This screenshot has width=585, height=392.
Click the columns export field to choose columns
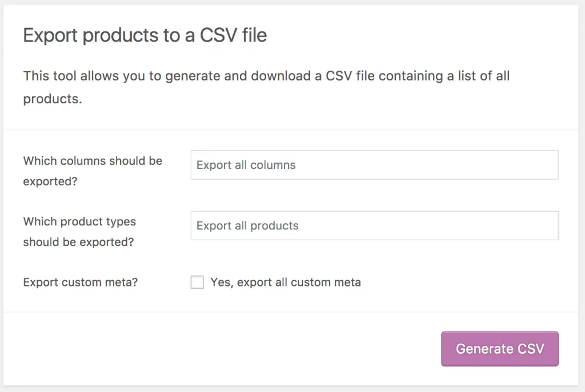[374, 165]
